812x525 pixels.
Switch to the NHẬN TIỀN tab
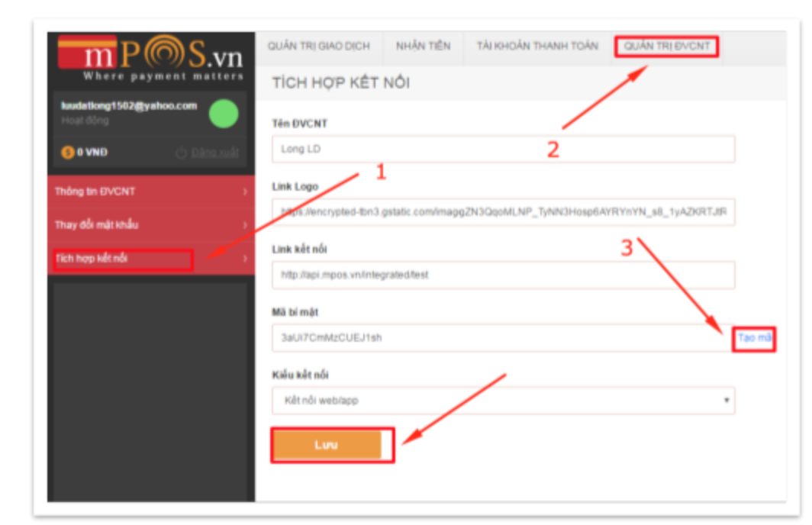(x=423, y=46)
